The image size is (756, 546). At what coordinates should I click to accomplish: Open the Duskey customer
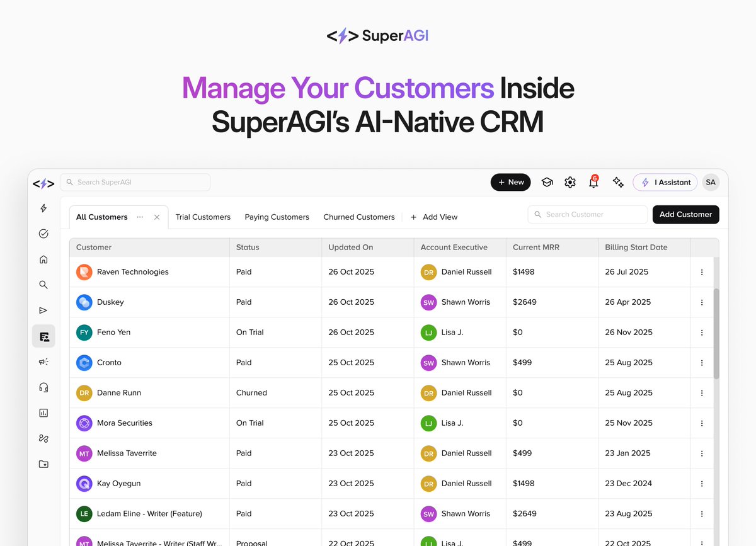click(110, 302)
